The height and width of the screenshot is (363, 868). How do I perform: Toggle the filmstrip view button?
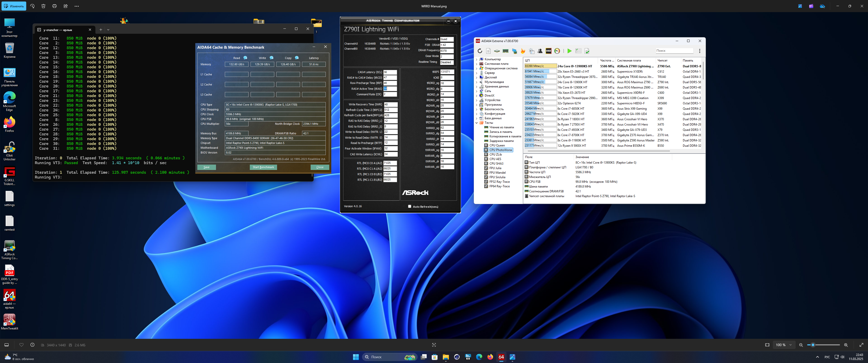pyautogui.click(x=6, y=345)
